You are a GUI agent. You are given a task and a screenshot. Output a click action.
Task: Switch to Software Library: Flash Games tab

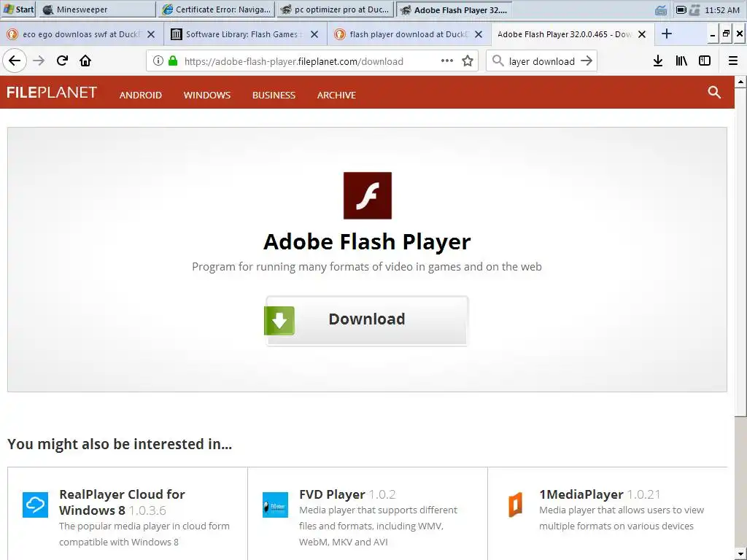(x=245, y=34)
